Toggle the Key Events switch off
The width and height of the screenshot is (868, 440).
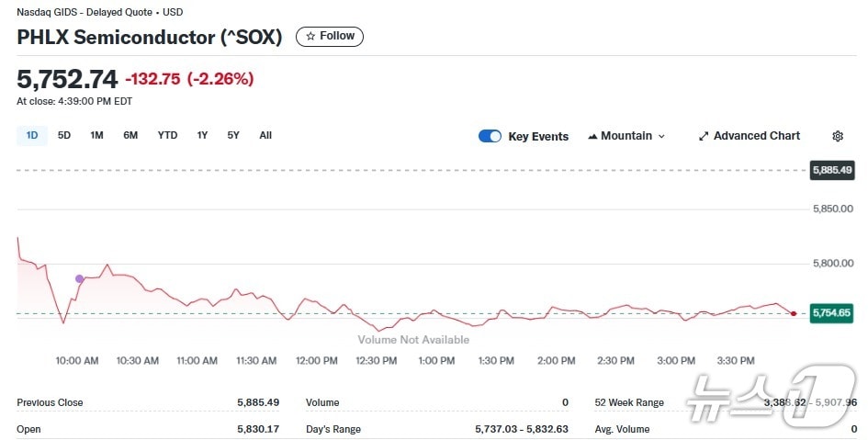490,136
